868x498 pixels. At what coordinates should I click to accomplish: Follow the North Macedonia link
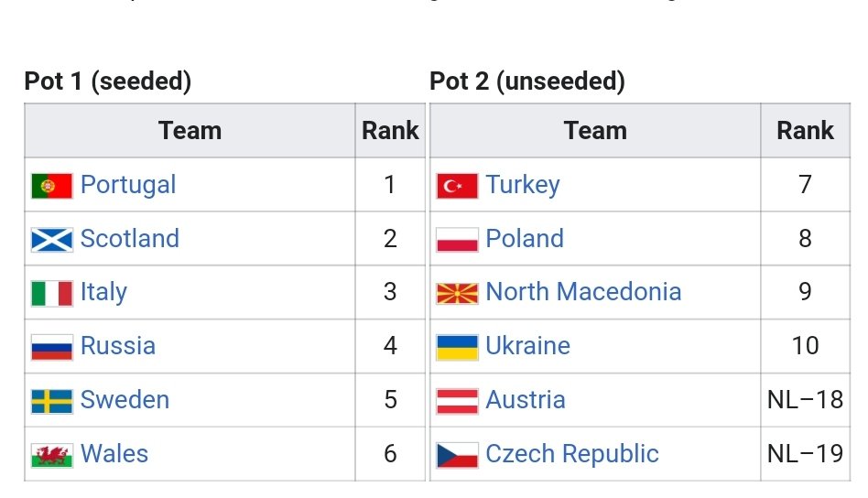tap(583, 292)
